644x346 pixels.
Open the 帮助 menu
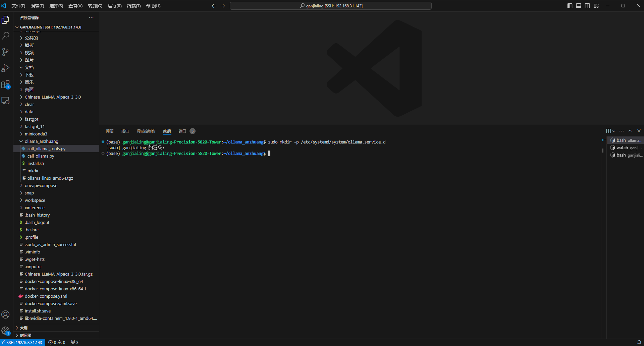[153, 6]
